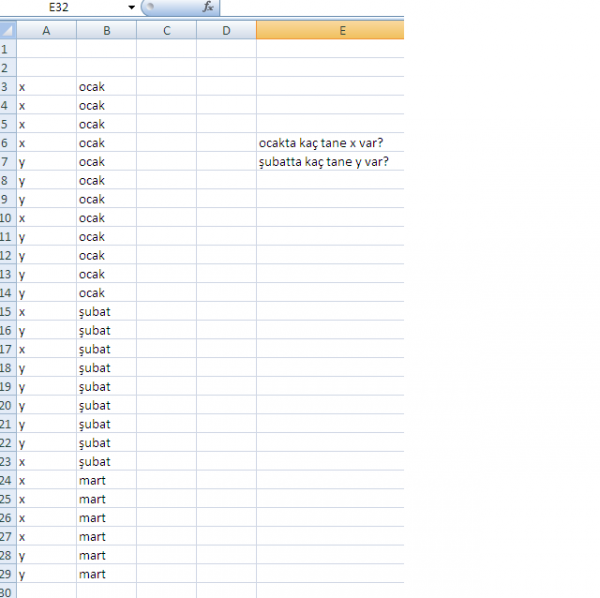
Task: Click 'x' cell in row 5
Action: (x=46, y=124)
